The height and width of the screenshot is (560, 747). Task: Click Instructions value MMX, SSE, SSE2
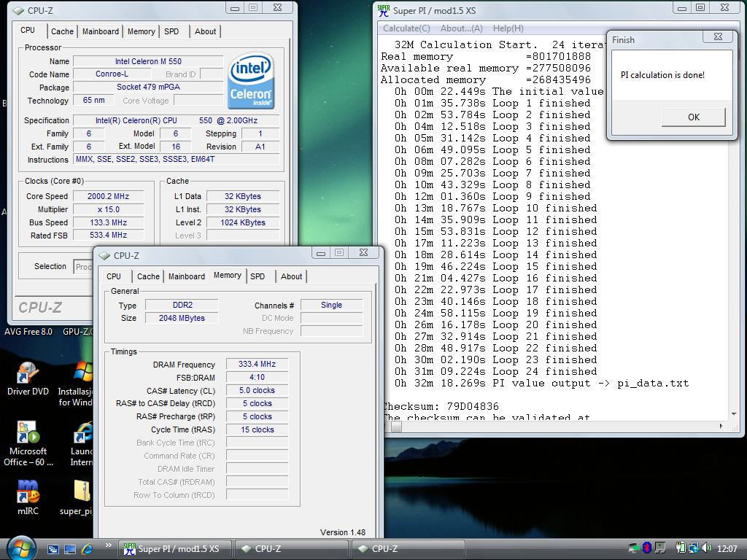[x=177, y=159]
